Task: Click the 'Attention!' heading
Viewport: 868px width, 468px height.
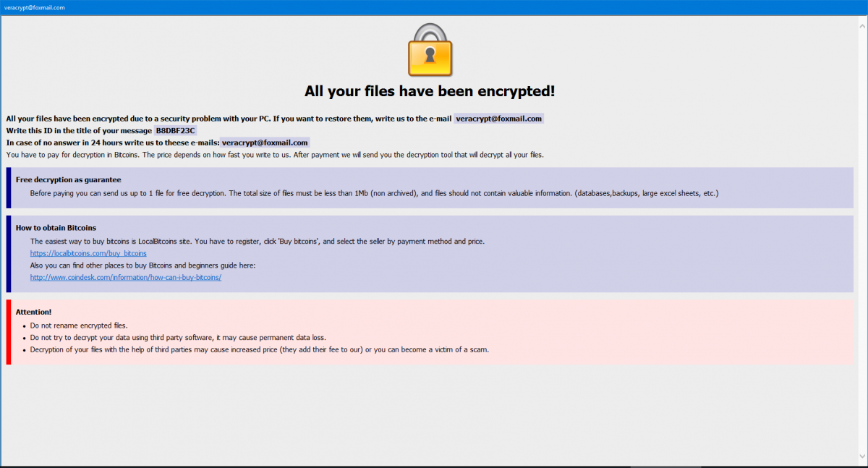Action: pyautogui.click(x=33, y=312)
